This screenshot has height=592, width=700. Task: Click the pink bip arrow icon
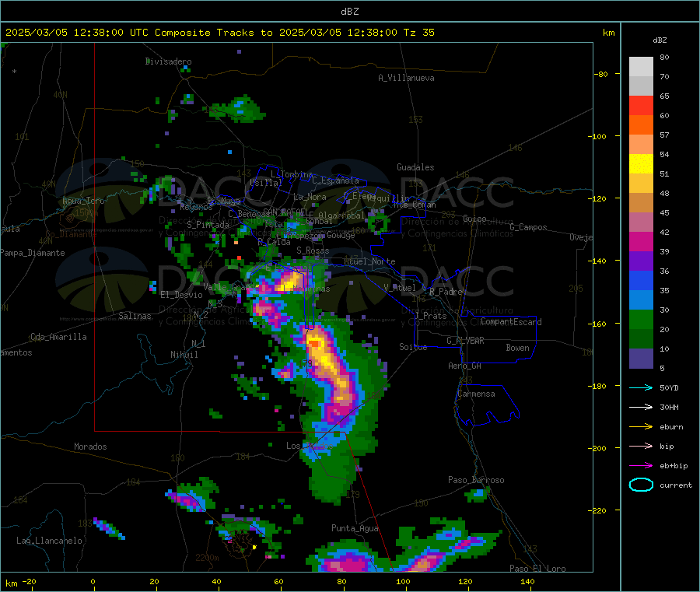coord(641,446)
